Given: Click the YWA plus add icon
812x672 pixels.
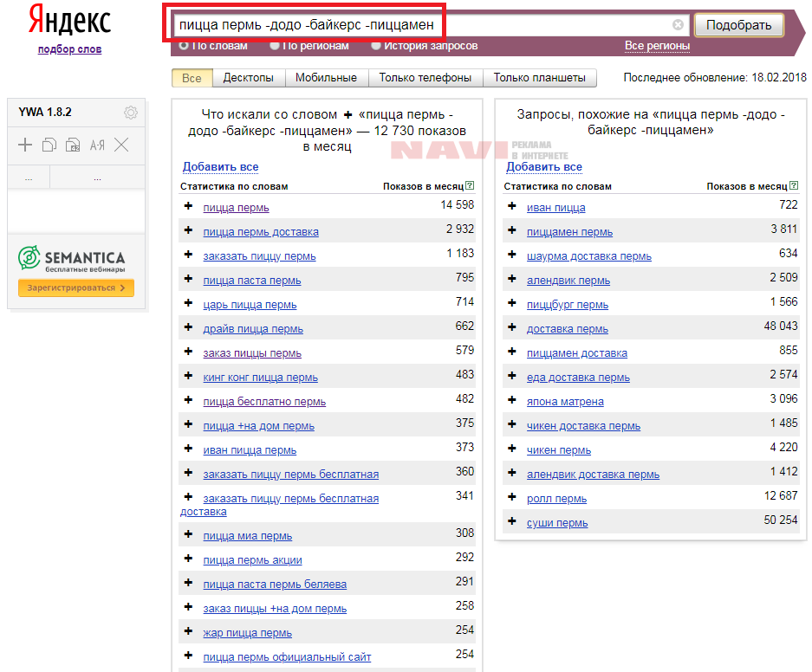Looking at the screenshot, I should pyautogui.click(x=25, y=145).
